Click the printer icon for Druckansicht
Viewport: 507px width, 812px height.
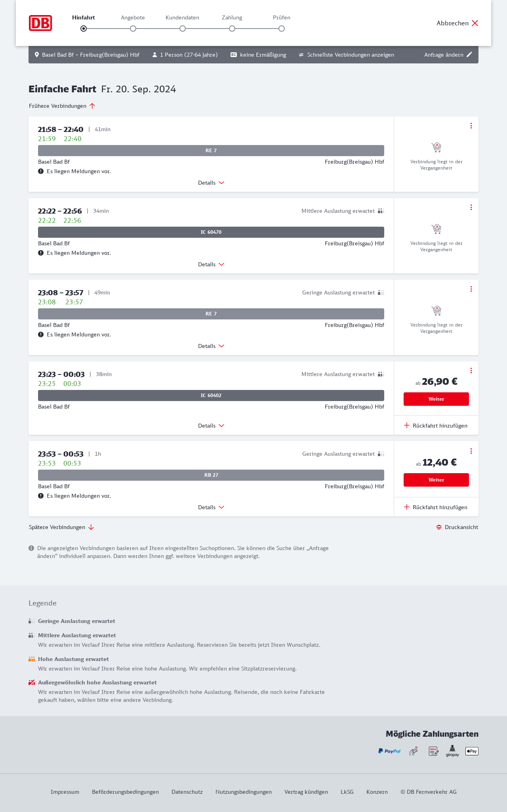pyautogui.click(x=439, y=527)
